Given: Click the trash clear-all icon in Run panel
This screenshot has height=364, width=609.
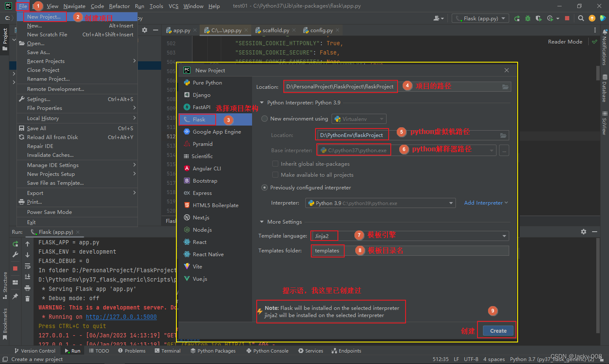Looking at the screenshot, I should click(27, 298).
